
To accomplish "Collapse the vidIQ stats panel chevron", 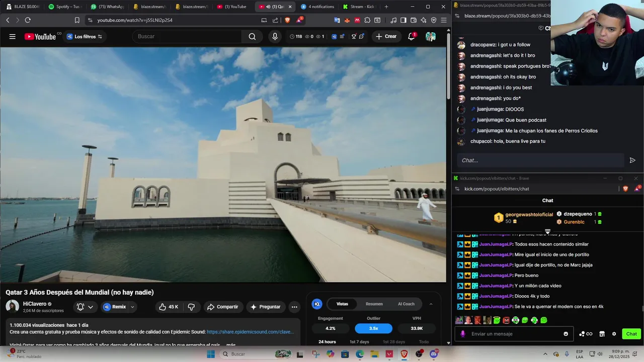I will pos(431,304).
